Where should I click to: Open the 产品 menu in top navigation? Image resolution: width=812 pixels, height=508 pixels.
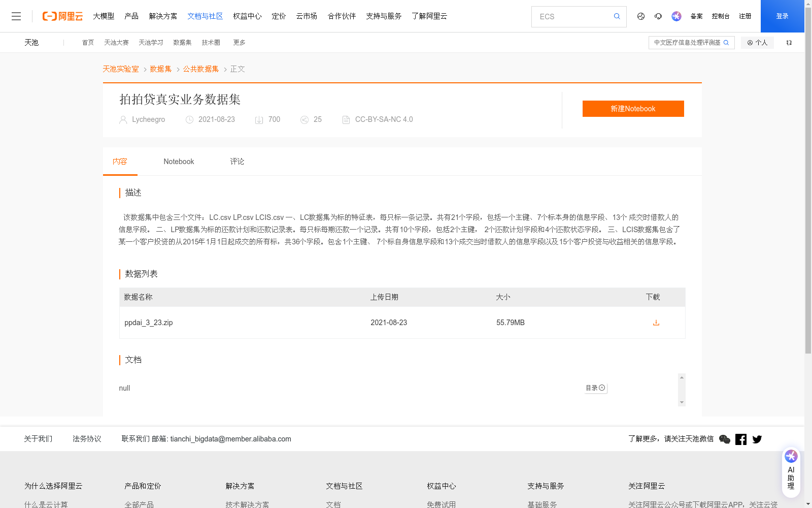coord(131,16)
